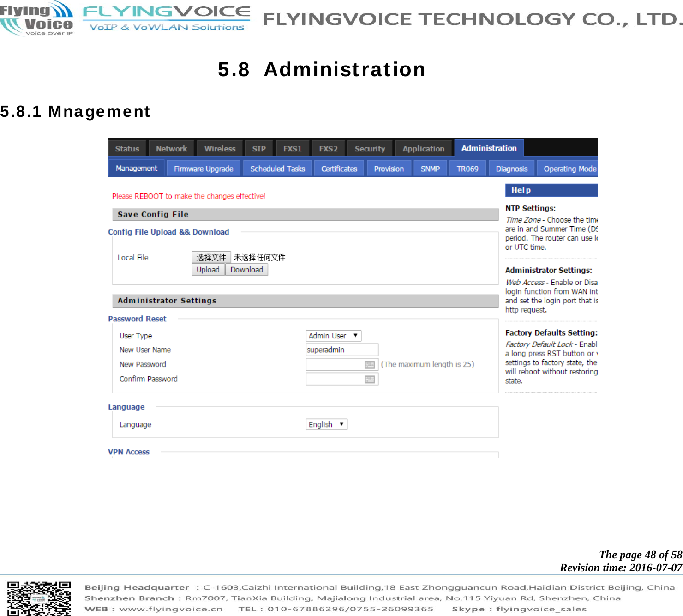Go to the Provision sub-tab
Screen dimensions: 683x616
pos(389,169)
